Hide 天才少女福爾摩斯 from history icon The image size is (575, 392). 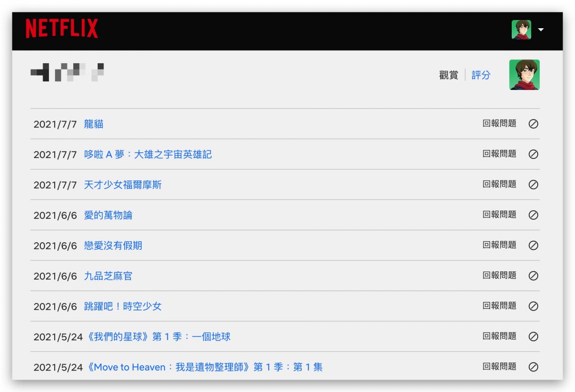pyautogui.click(x=533, y=185)
